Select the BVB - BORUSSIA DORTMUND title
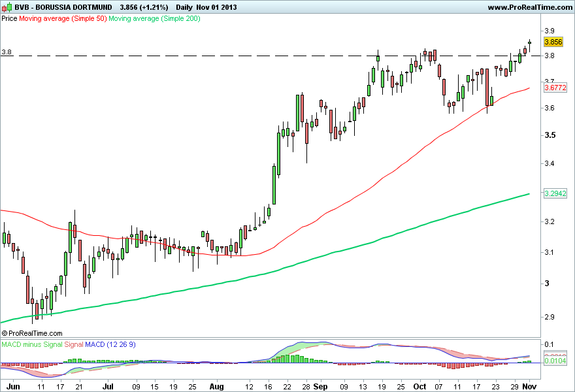This screenshot has height=392, width=575. pyautogui.click(x=63, y=7)
